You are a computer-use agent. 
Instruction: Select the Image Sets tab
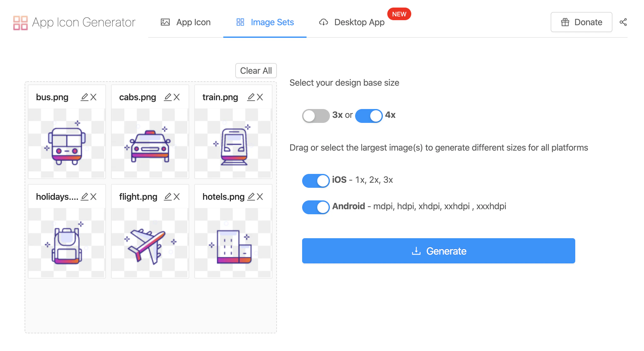click(x=265, y=22)
